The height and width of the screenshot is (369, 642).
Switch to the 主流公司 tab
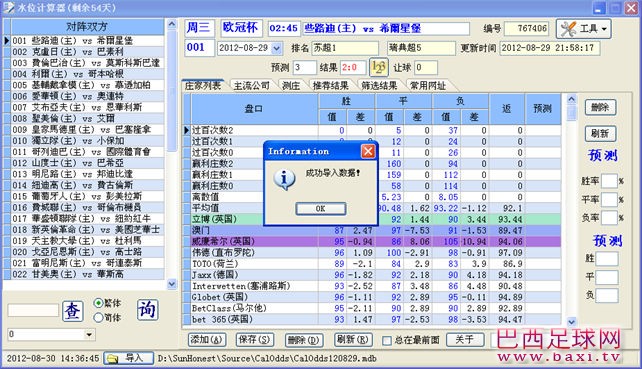tap(251, 85)
